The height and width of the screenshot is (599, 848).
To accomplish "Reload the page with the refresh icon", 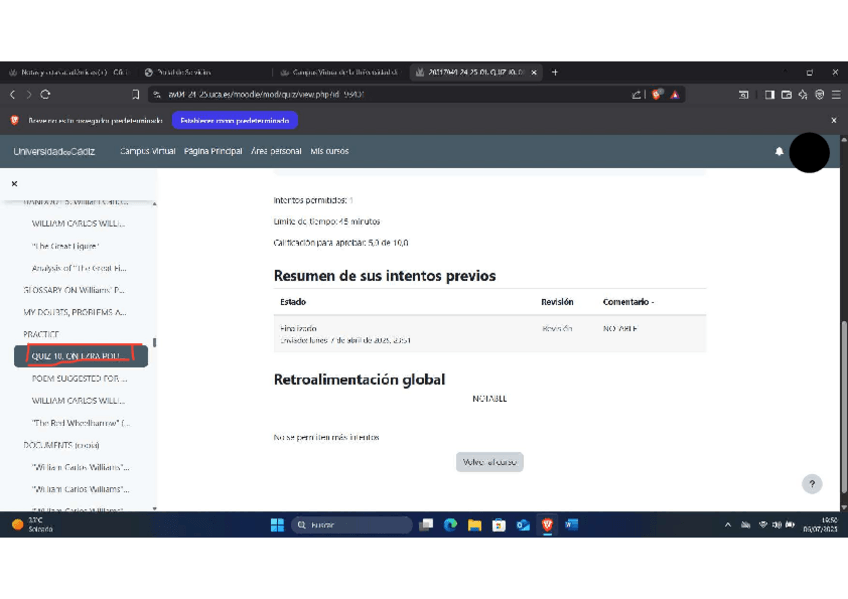I will click(x=46, y=95).
